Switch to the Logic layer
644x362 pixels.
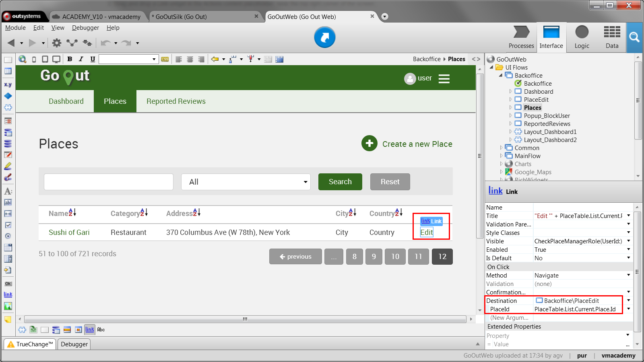pos(582,37)
